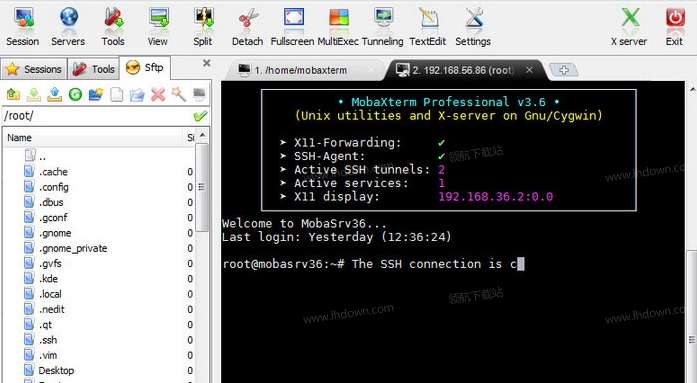Select the .nedit folder

click(44, 309)
